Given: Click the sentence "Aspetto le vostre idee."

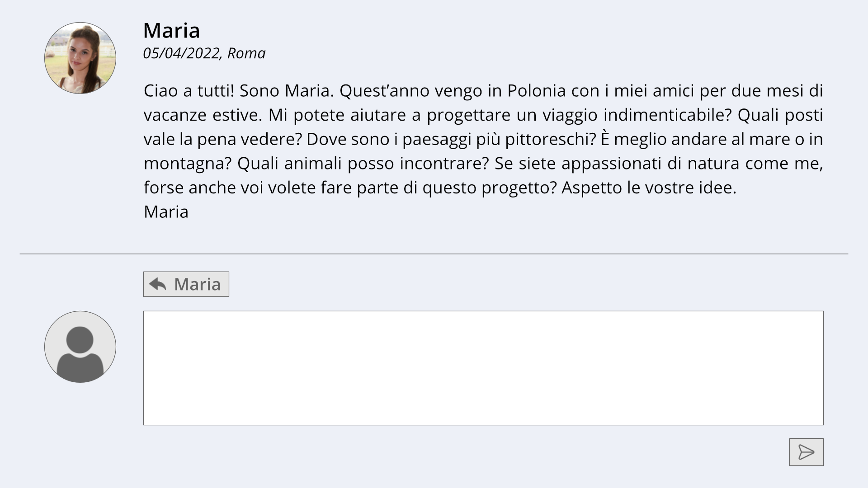Looking at the screenshot, I should pos(649,188).
